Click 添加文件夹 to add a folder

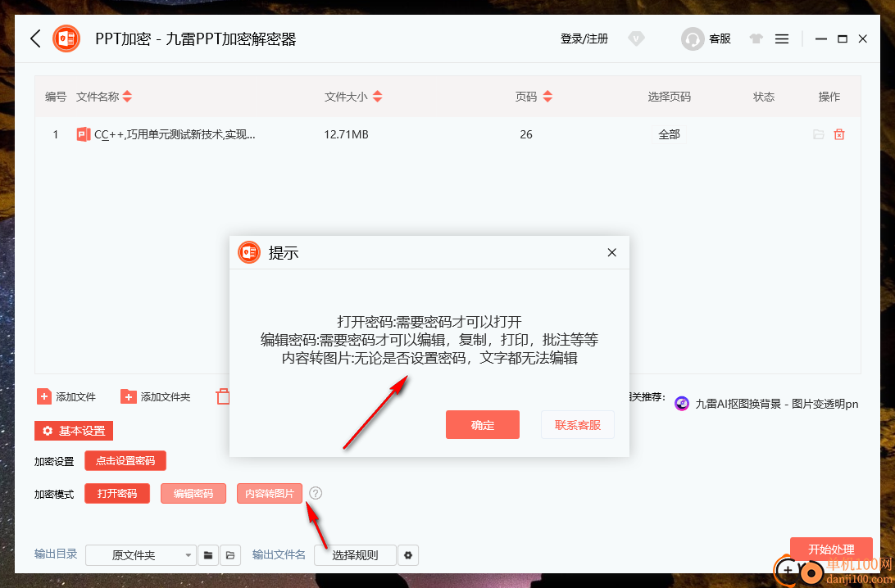(155, 396)
